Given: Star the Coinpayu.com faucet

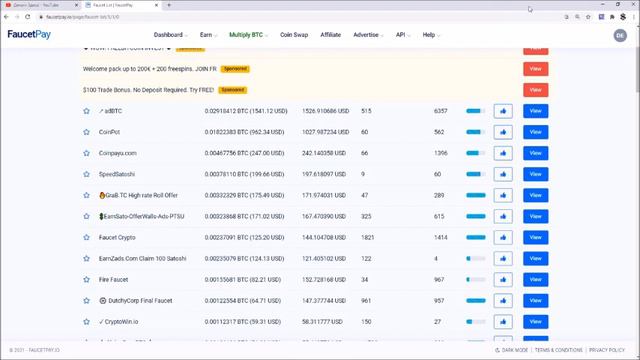Looking at the screenshot, I should [x=86, y=153].
